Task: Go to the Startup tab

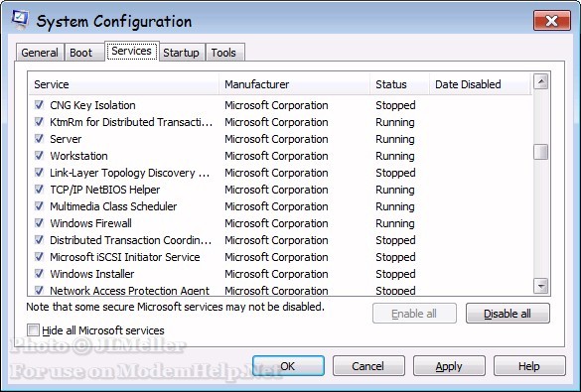Action: tap(182, 53)
